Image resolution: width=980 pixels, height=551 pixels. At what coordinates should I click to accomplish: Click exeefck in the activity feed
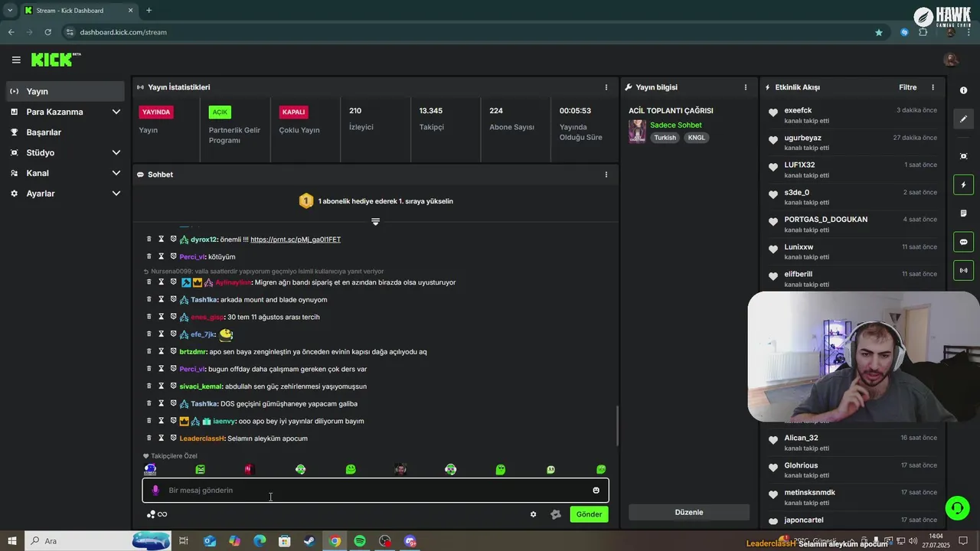tap(798, 110)
